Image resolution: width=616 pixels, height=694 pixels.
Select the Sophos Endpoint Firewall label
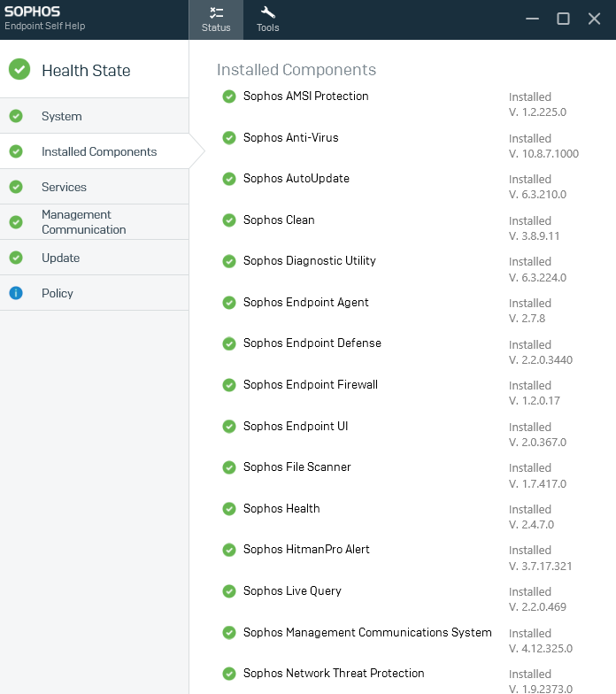click(310, 384)
